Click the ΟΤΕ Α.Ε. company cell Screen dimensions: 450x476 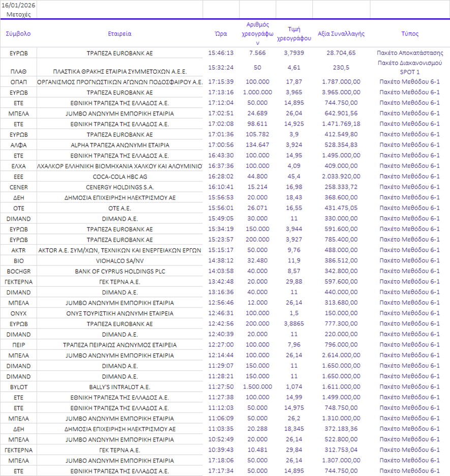(x=119, y=209)
